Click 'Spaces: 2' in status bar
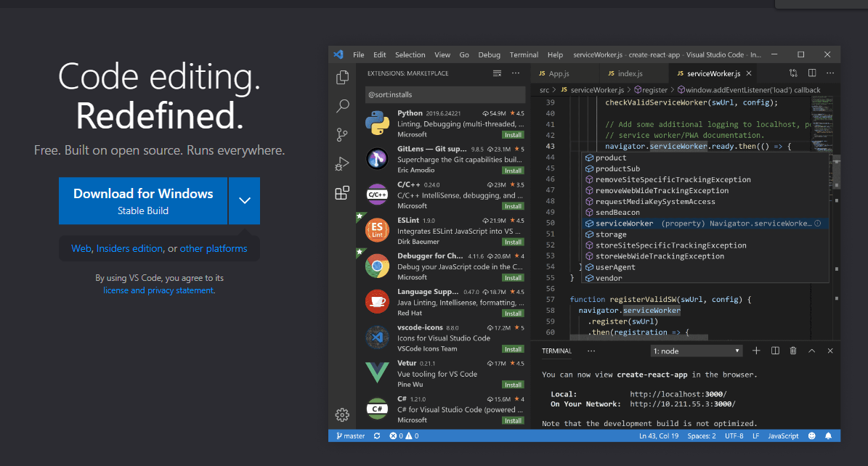 click(702, 436)
